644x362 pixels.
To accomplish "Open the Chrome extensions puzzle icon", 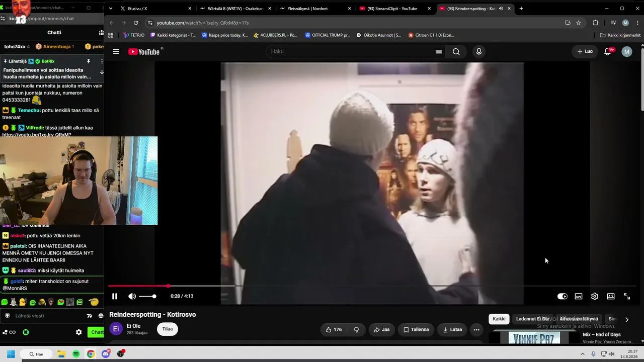I will pyautogui.click(x=596, y=23).
